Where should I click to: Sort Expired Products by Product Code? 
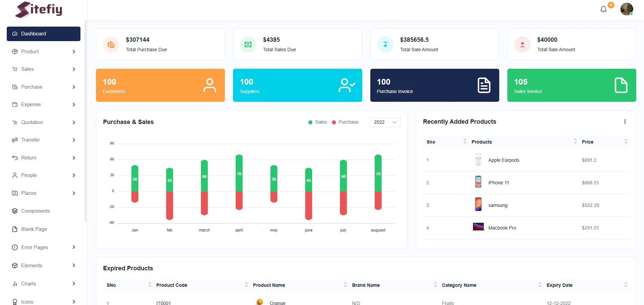[x=246, y=285]
